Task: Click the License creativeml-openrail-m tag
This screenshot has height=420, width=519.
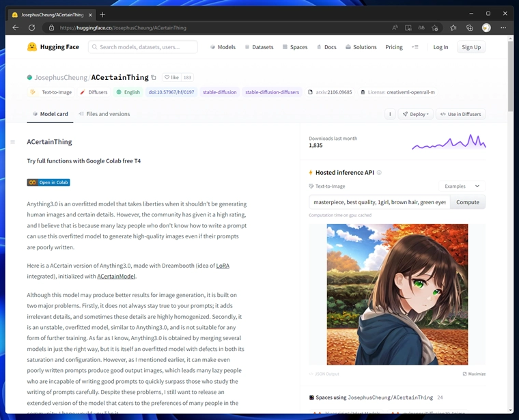Action: tap(397, 92)
